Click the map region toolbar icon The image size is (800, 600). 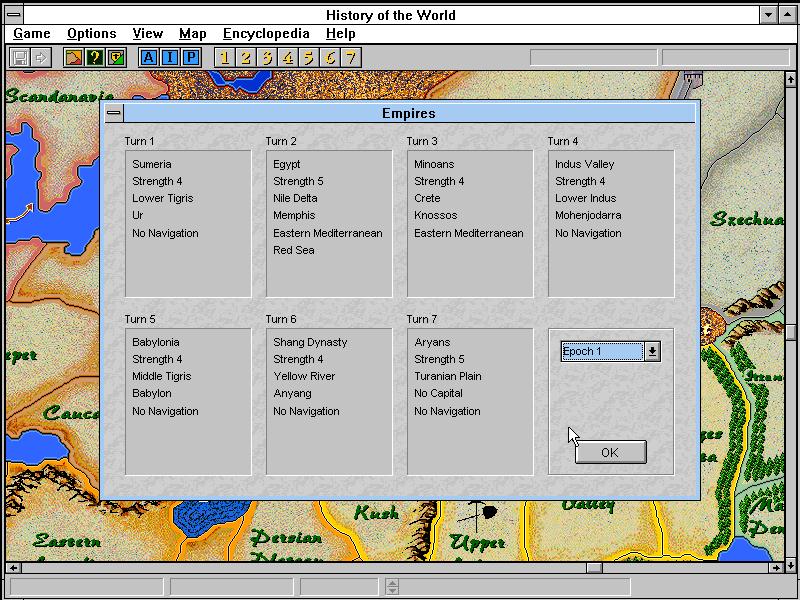74,58
